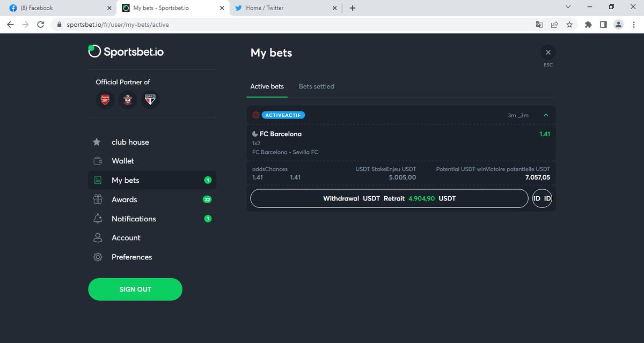This screenshot has height=343, width=644.
Task: Open My bets menu item
Action: 152,180
